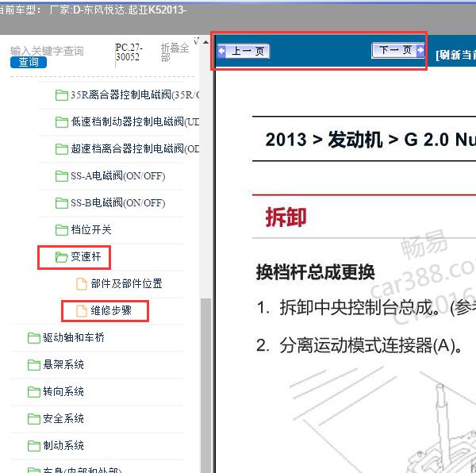Click the 拆卸 section heading

286,217
